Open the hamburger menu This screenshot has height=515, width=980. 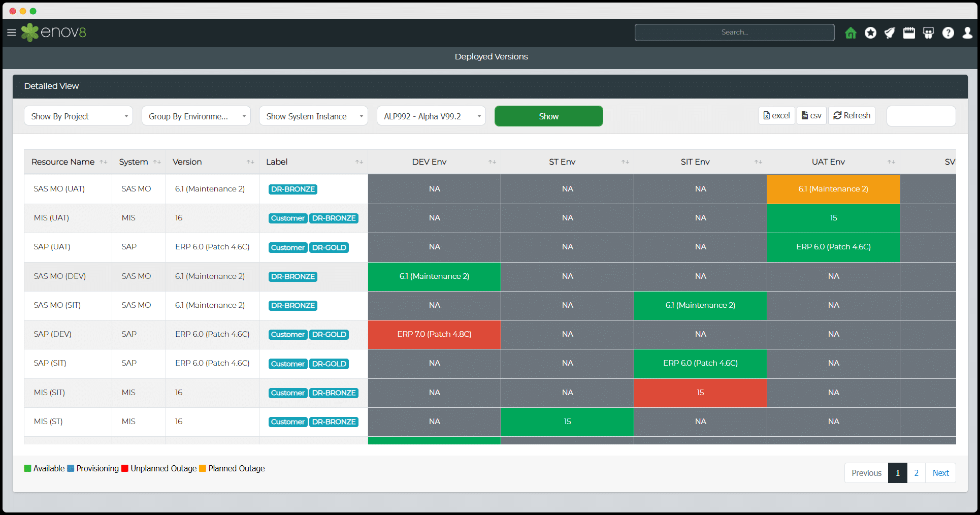coord(12,33)
